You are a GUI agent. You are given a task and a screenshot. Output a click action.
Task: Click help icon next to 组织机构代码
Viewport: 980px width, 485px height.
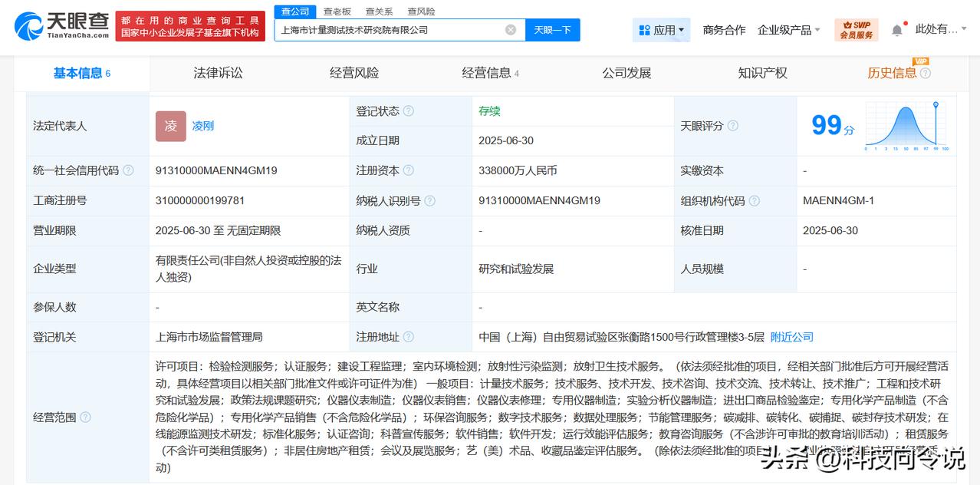[x=755, y=201]
